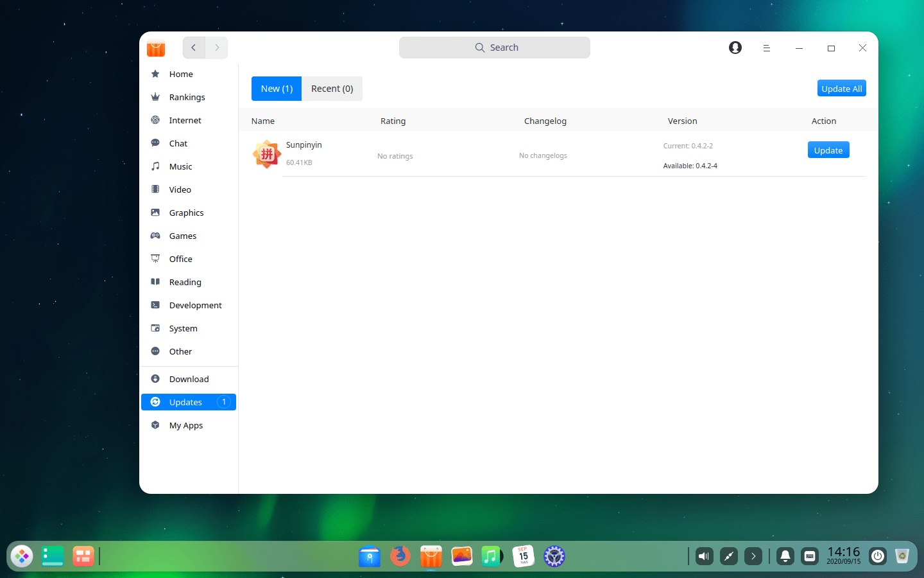This screenshot has width=924, height=578.
Task: Select the Graphics category icon
Action: pyautogui.click(x=155, y=213)
